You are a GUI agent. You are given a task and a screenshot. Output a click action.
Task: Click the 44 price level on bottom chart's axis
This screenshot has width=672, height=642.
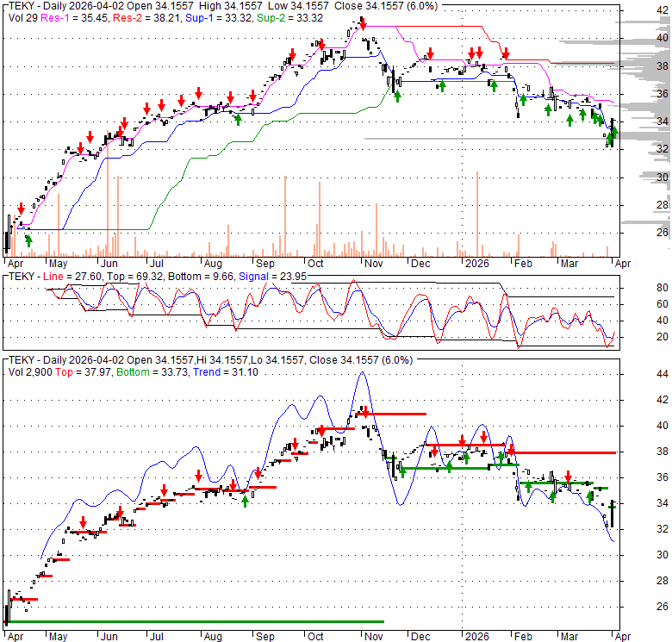(638, 374)
